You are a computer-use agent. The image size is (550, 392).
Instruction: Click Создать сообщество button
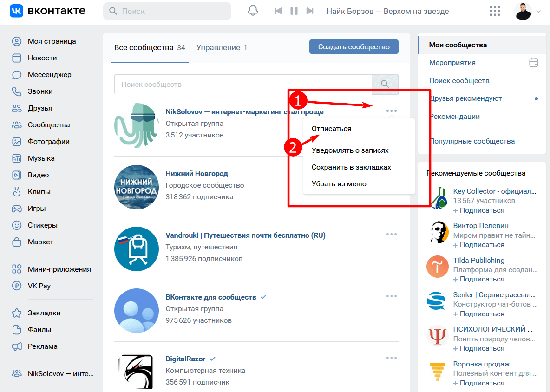(x=354, y=46)
